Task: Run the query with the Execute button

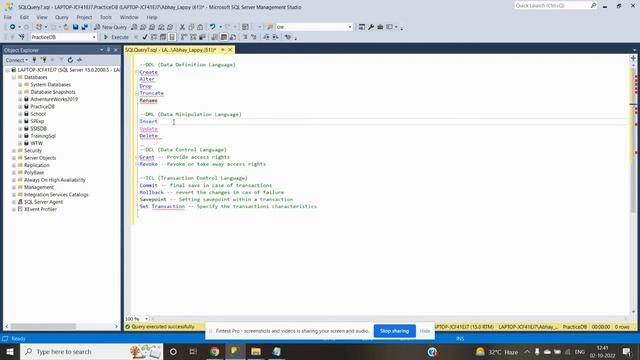Action: (116, 37)
